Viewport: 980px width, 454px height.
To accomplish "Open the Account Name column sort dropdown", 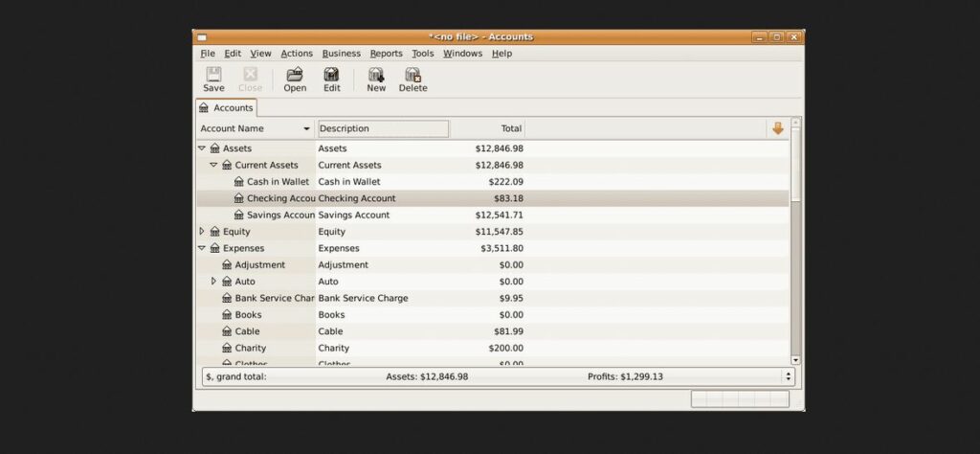I will 306,128.
